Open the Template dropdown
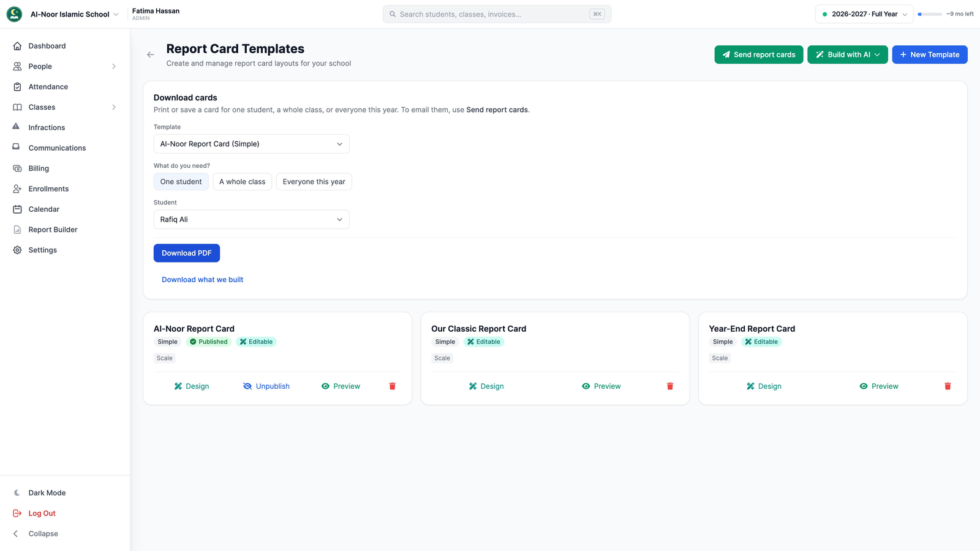The height and width of the screenshot is (551, 980). [x=251, y=144]
